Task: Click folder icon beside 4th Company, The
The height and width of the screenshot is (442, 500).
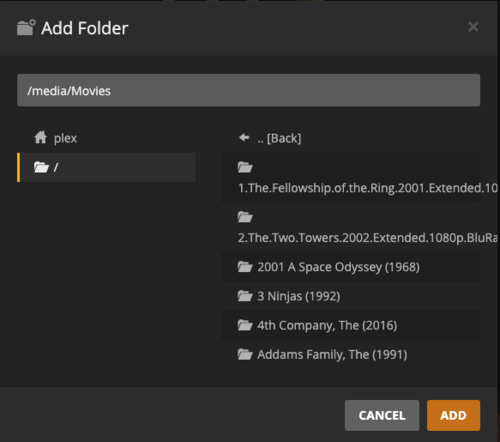Action: 245,325
